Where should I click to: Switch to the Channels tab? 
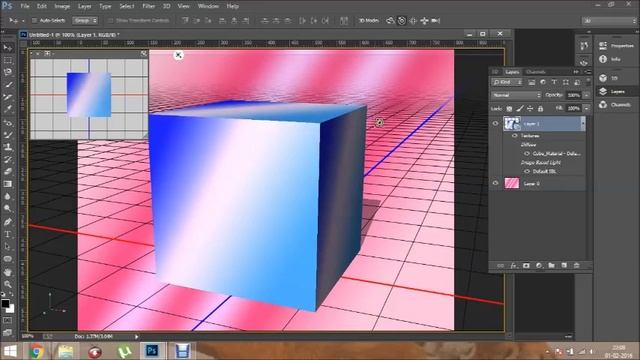coord(536,72)
